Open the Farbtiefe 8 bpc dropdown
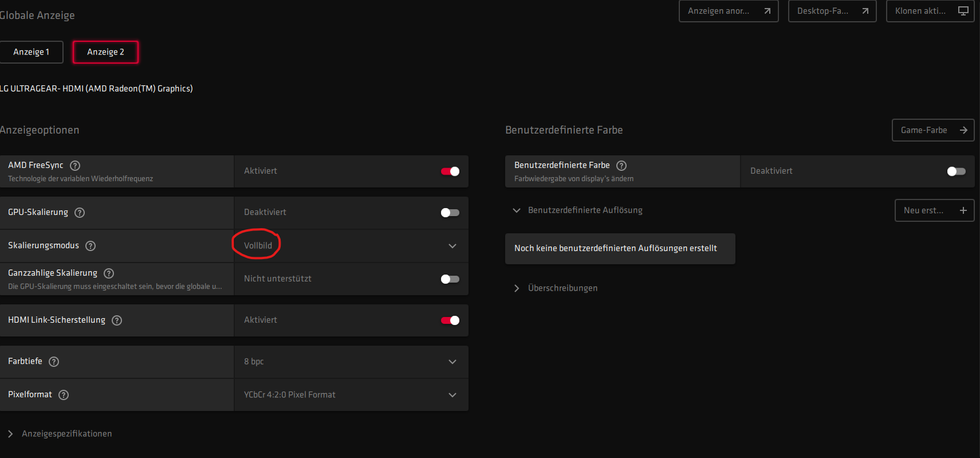 tap(351, 362)
